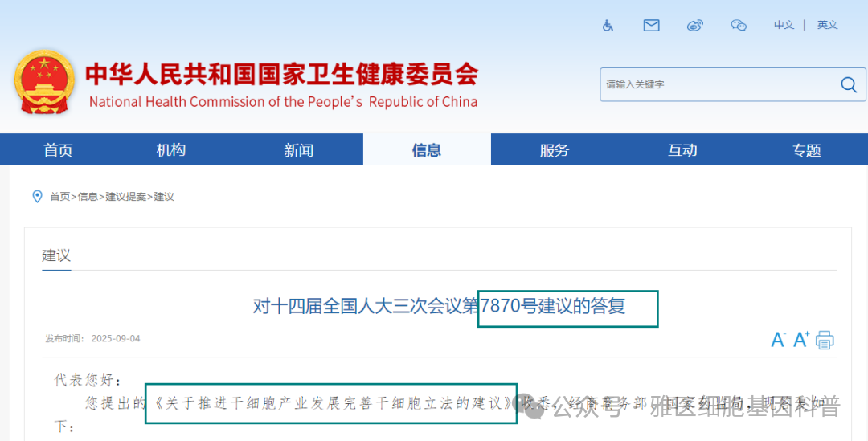Open the WeChat icon in header
Screen dimensions: 868x441
[739, 26]
